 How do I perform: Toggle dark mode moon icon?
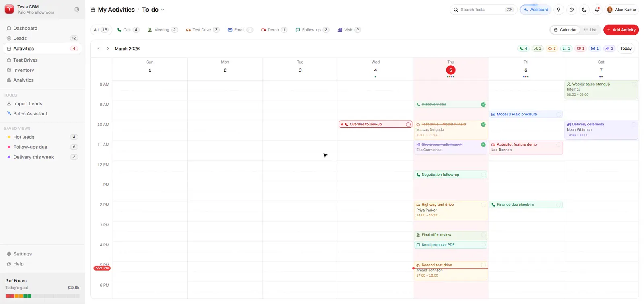(x=584, y=10)
